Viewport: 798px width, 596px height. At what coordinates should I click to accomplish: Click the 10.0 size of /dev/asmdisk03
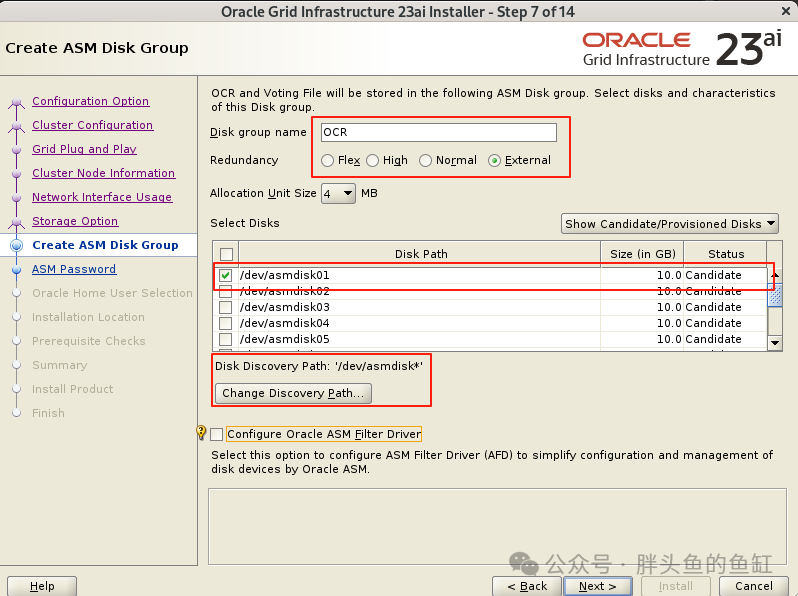[669, 307]
